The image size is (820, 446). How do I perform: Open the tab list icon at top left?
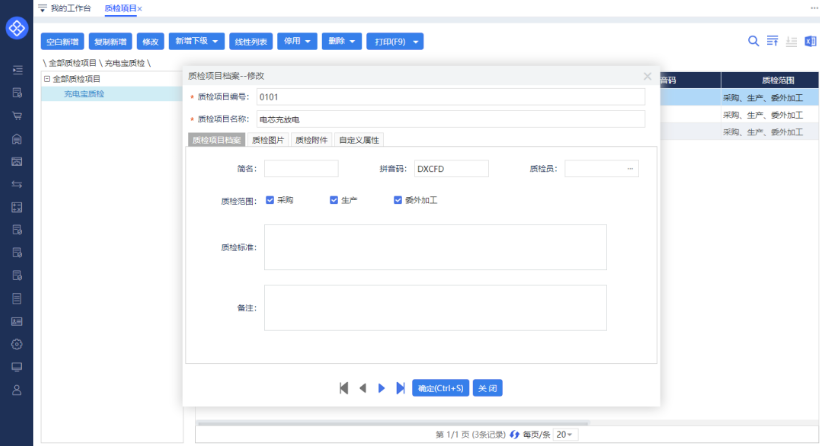(x=42, y=8)
